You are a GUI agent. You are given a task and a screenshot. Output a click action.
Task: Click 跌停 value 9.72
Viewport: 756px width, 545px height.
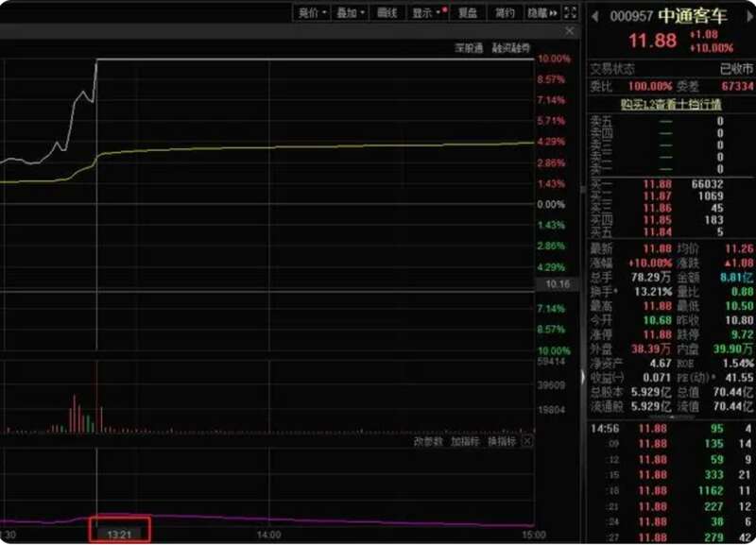(743, 334)
